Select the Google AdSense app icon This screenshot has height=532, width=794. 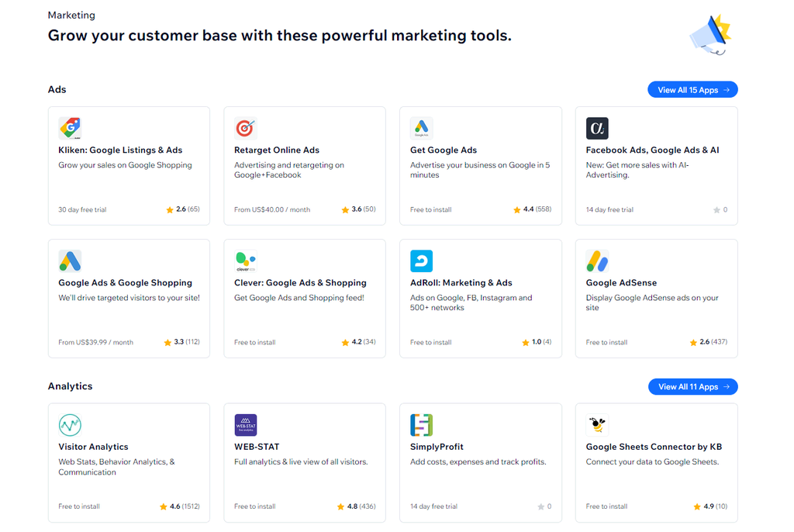pos(597,261)
